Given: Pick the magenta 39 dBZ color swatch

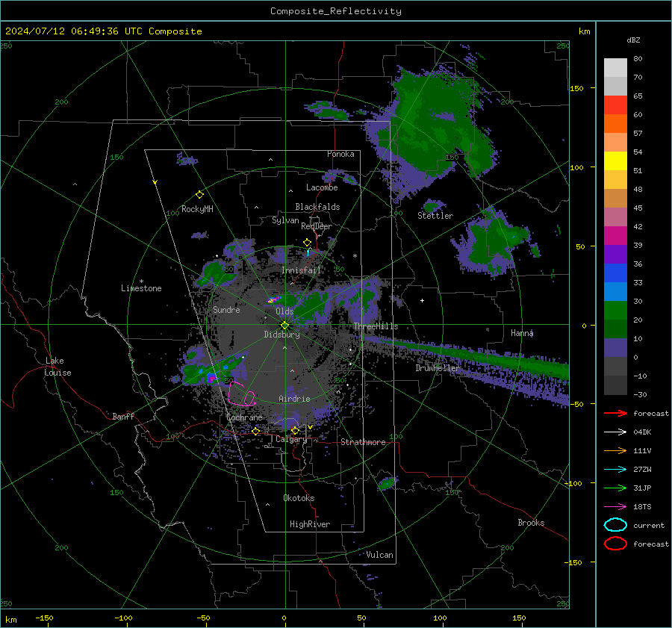Looking at the screenshot, I should 615,236.
